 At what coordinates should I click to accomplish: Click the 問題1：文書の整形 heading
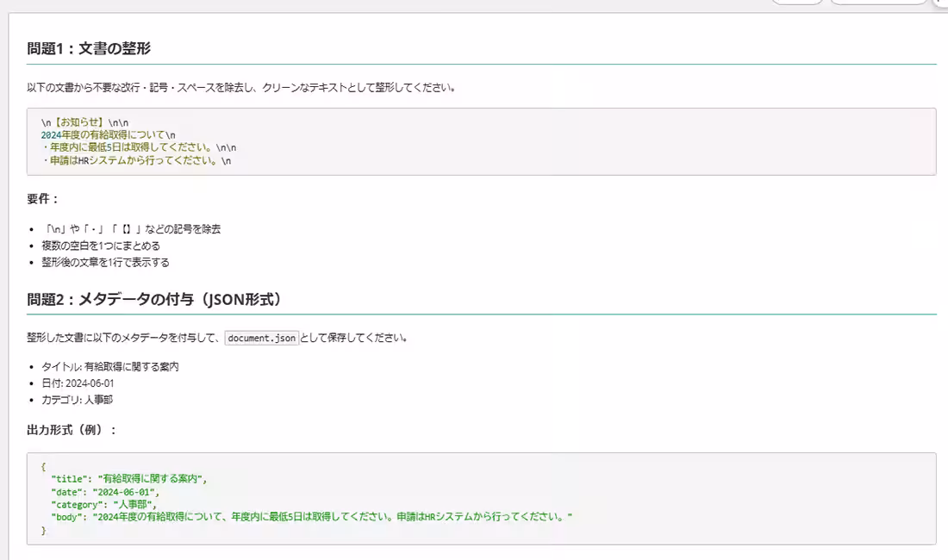(89, 48)
